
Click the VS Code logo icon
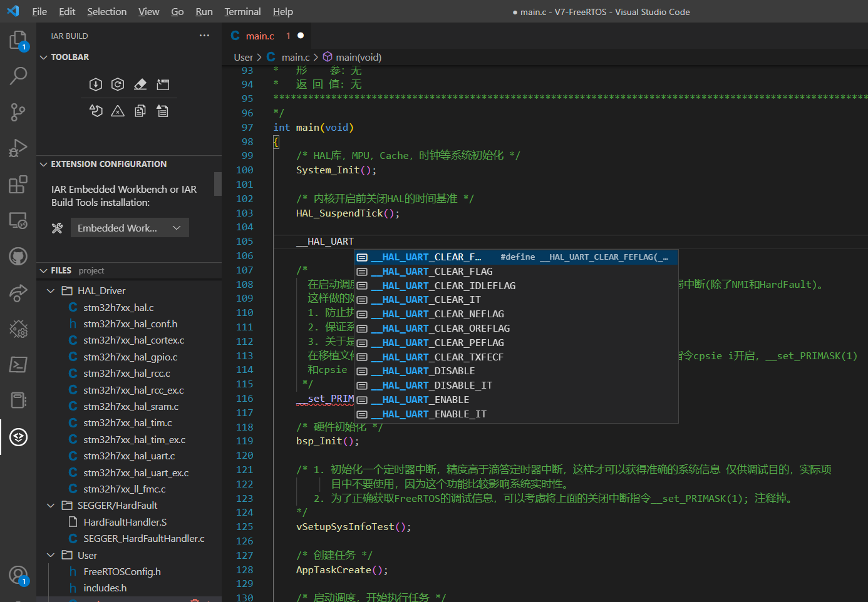tap(13, 11)
